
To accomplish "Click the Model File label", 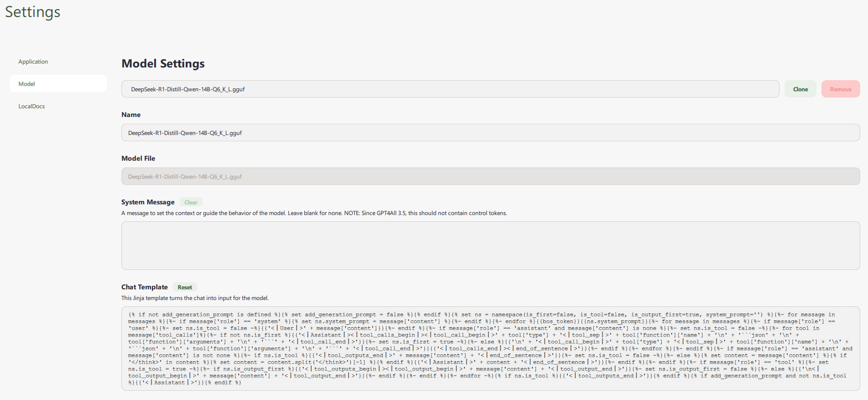I will [x=138, y=159].
